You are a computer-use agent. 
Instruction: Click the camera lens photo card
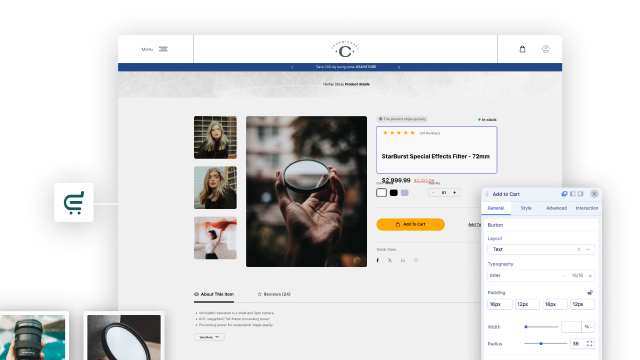(x=33, y=337)
